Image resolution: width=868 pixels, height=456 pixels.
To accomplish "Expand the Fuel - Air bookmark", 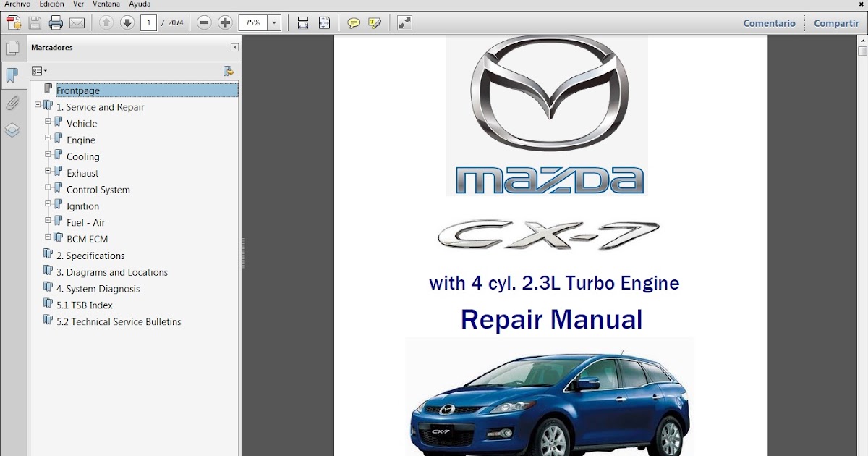I will coord(48,222).
